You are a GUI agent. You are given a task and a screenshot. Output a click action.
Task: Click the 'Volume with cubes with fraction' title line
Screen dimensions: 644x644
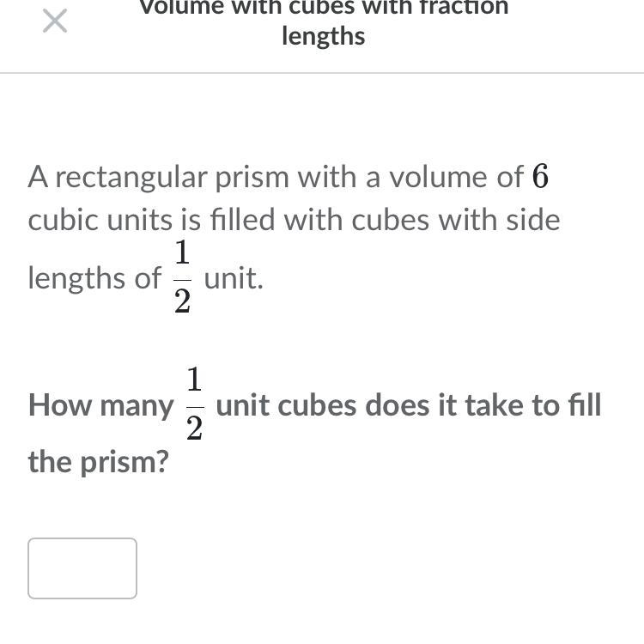[x=324, y=8]
